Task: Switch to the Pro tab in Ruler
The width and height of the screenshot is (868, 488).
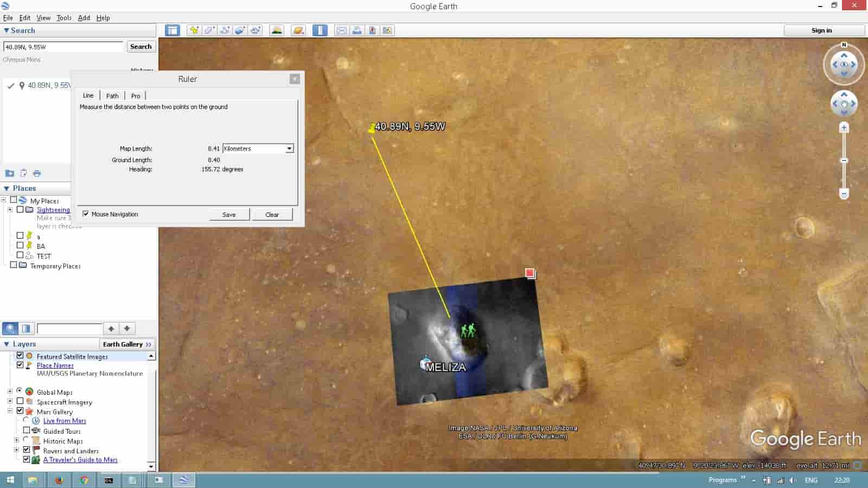Action: point(136,96)
